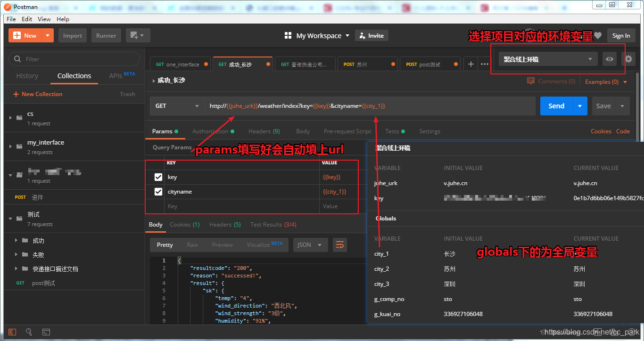The height and width of the screenshot is (341, 644).
Task: Open the tab options ellipsis icon
Action: (x=484, y=64)
